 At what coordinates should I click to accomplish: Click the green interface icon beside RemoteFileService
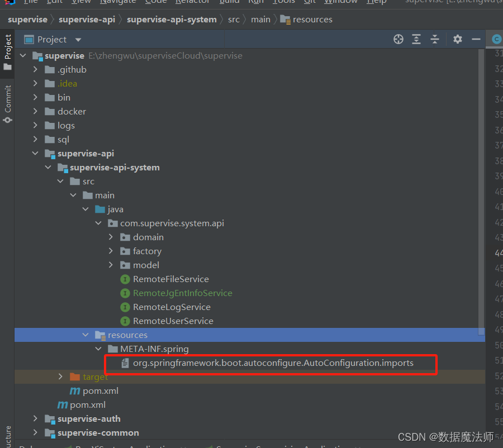[125, 279]
